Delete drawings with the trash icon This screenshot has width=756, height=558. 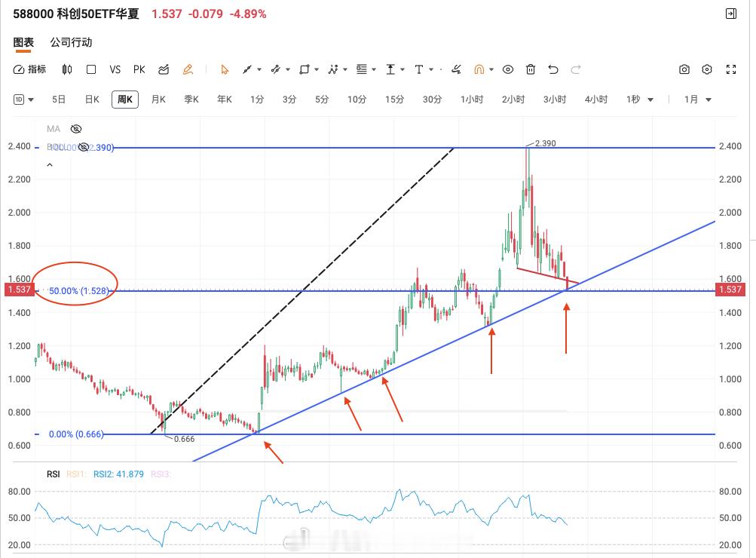point(531,69)
